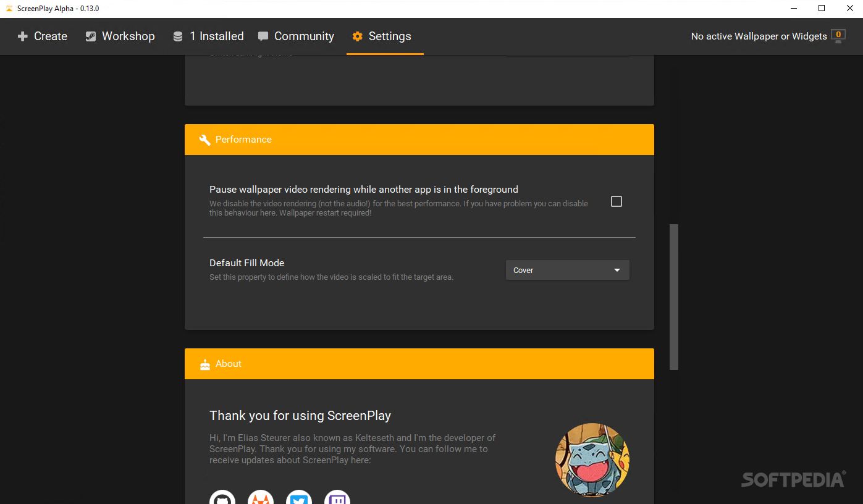This screenshot has height=504, width=863.
Task: Open the Create tab
Action: 42,36
